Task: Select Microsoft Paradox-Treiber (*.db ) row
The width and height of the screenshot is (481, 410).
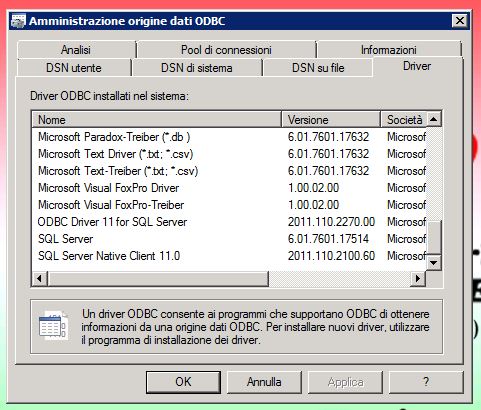Action: (114, 137)
